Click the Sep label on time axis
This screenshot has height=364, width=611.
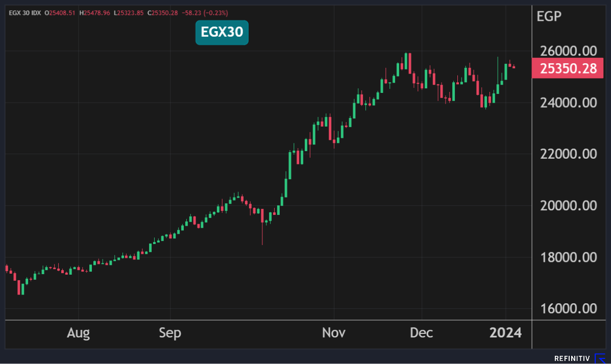click(x=170, y=333)
